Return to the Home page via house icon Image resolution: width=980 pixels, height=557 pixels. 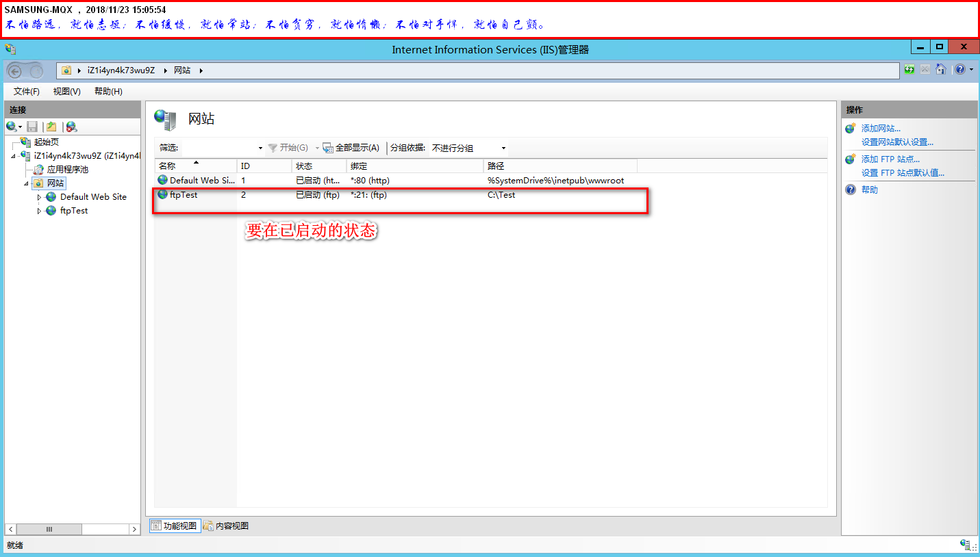click(940, 69)
